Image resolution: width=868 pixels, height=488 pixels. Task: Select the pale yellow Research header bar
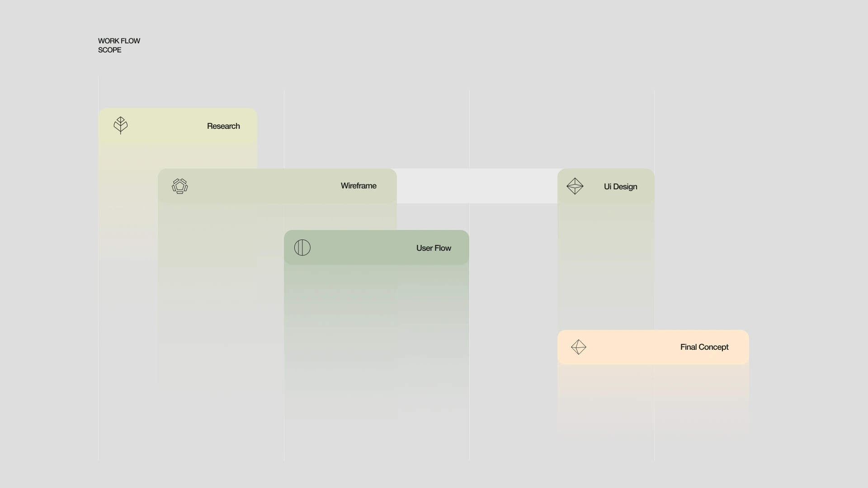tap(167, 126)
